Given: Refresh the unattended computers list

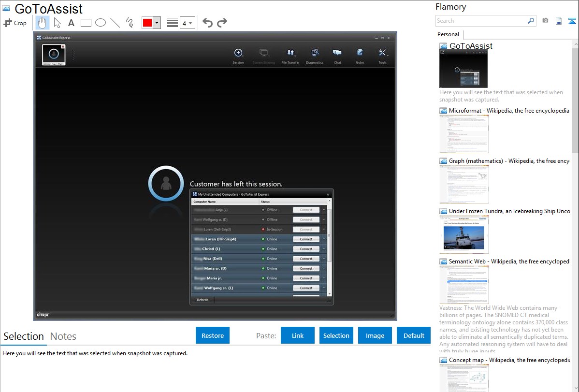Looking at the screenshot, I should 203,300.
